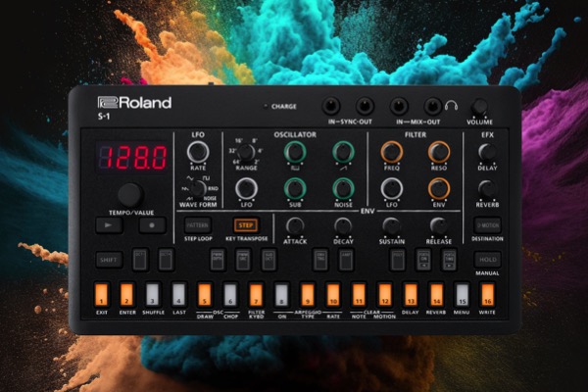This screenshot has width=588, height=392.
Task: Click the EFX DELAY knob
Action: pyautogui.click(x=487, y=152)
